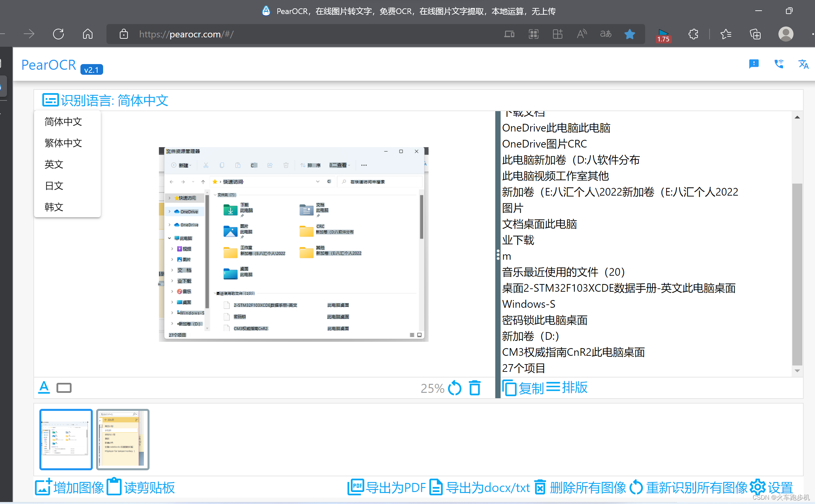Select 日文 recognition language
The image size is (815, 504).
[54, 186]
